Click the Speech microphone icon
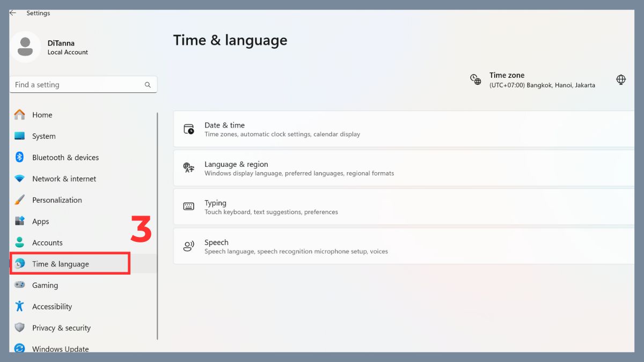The image size is (644, 362). pos(189,246)
